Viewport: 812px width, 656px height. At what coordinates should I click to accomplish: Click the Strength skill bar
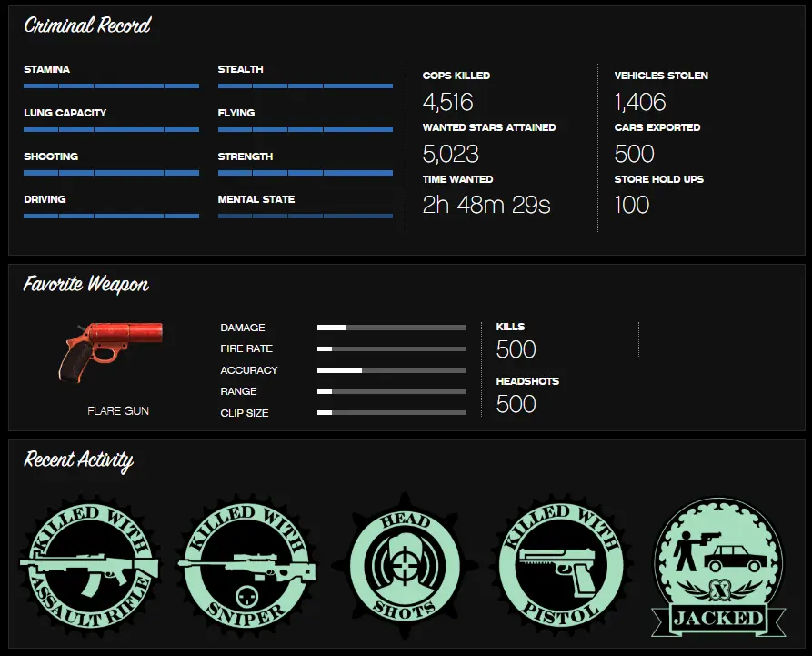[306, 173]
